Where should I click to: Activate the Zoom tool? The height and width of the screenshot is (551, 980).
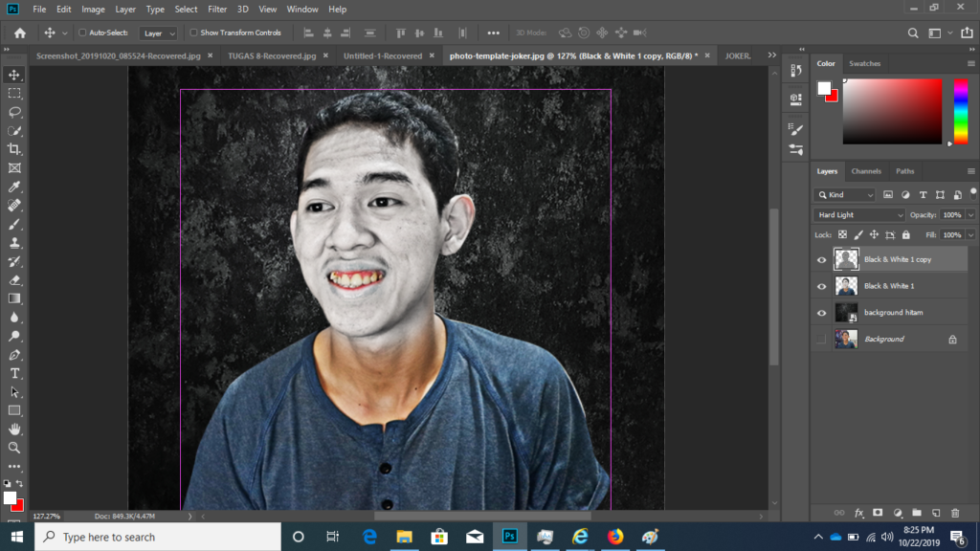14,448
